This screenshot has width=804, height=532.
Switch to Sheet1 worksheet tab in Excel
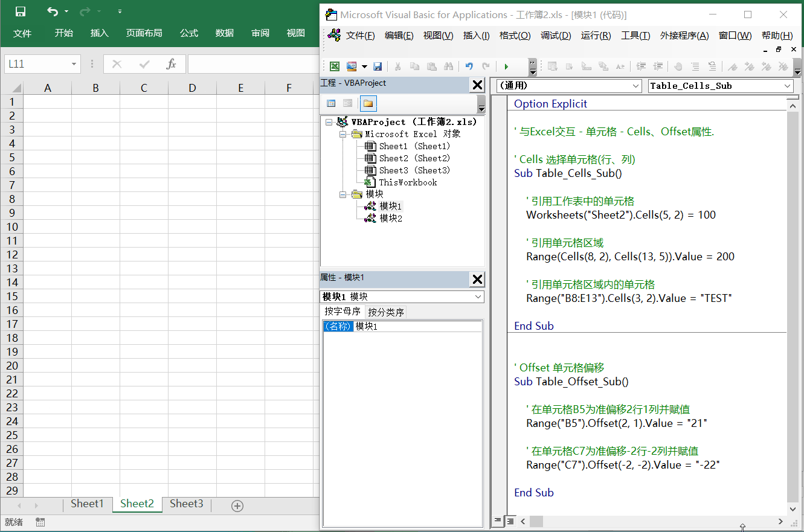click(88, 504)
